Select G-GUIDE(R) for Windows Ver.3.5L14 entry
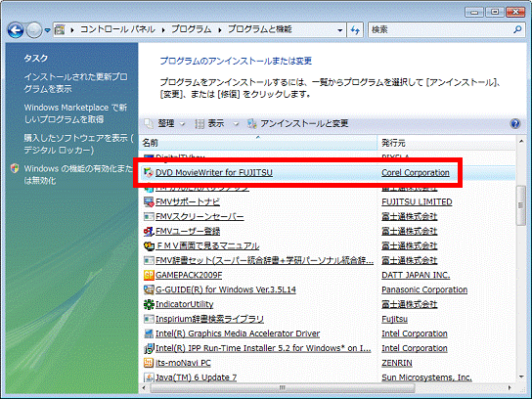Viewport: 532px width, 399px height. tap(226, 289)
